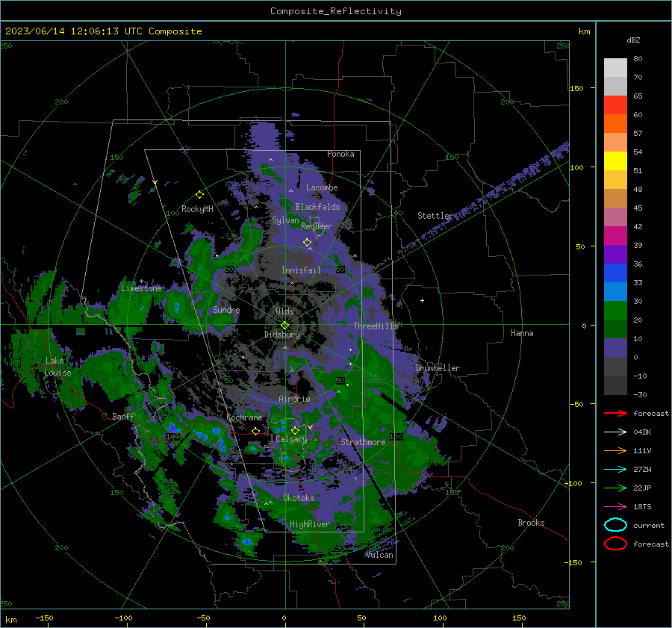
Task: Click the yellow diamond marker below RedDeer
Action: tap(308, 243)
